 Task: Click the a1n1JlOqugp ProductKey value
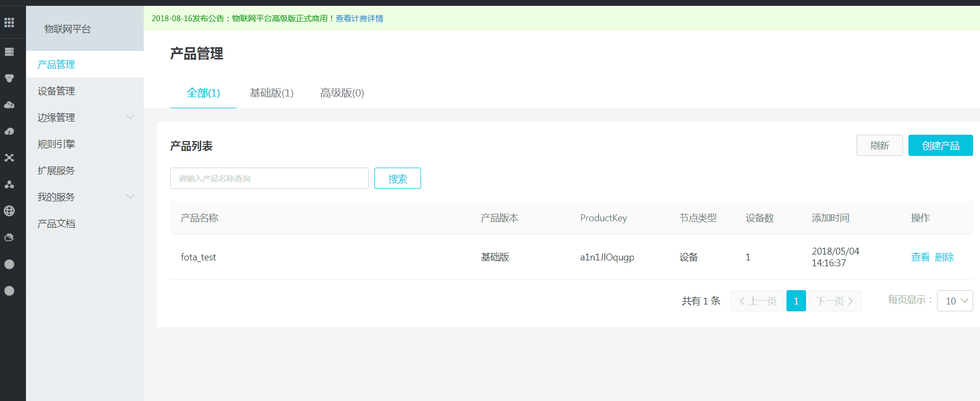(x=607, y=257)
